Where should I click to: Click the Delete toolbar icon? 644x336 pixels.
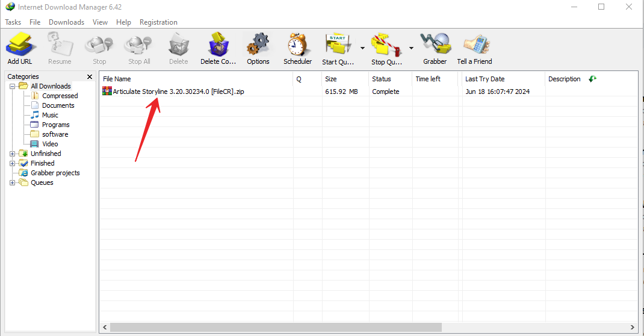(179, 45)
